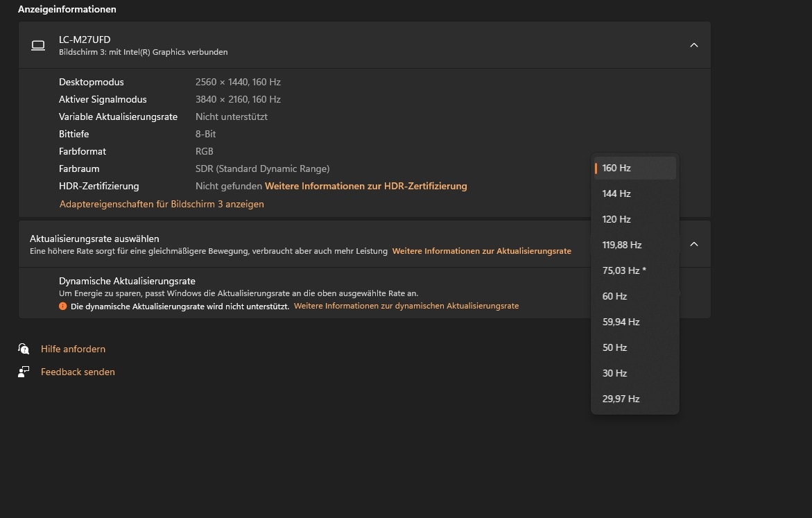Set refresh rate to 60 Hz
The image size is (812, 518).
click(614, 296)
